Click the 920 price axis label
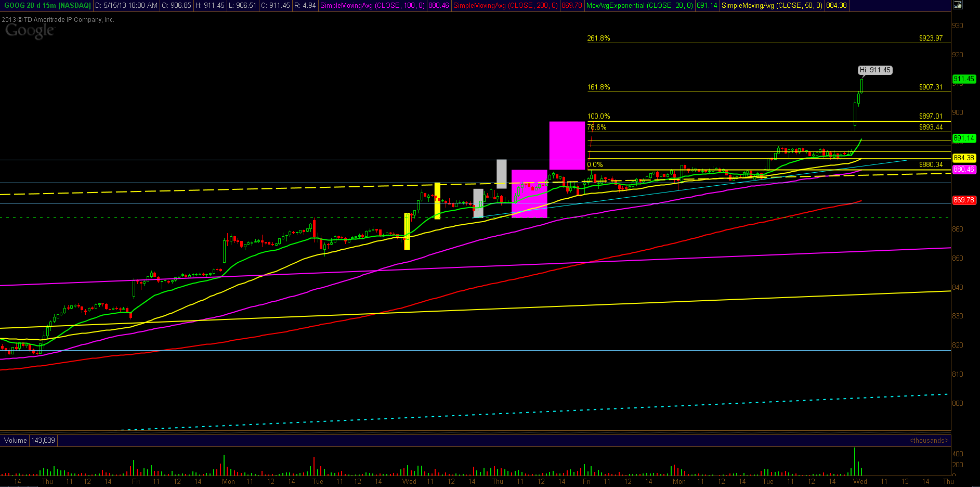980x487 pixels. (x=957, y=55)
